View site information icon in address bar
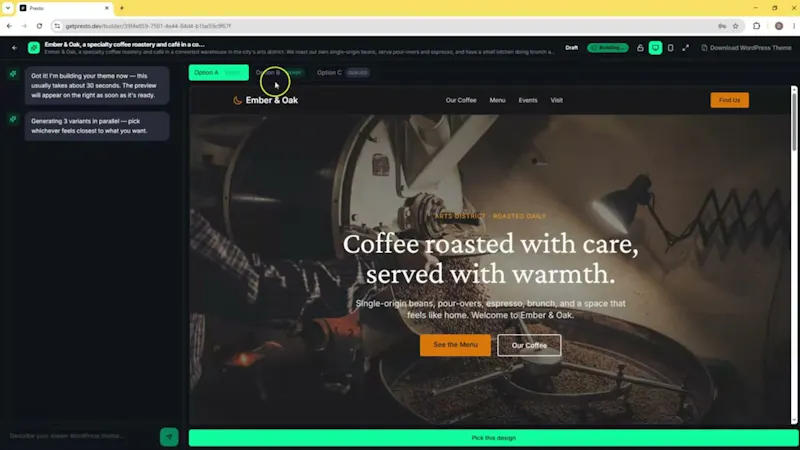Image resolution: width=800 pixels, height=450 pixels. (57, 26)
